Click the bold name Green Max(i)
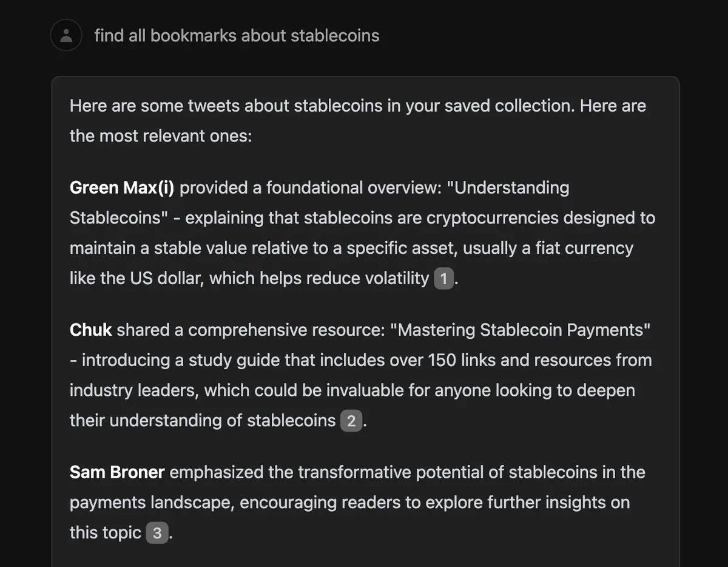Viewport: 728px width, 567px height. click(x=122, y=188)
